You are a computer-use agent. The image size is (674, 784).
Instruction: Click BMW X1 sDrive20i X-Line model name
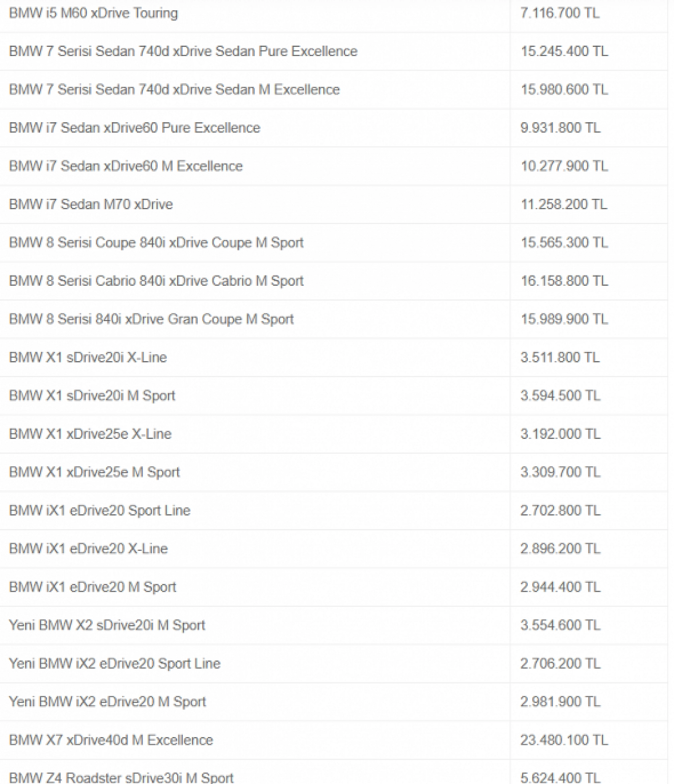(x=88, y=358)
